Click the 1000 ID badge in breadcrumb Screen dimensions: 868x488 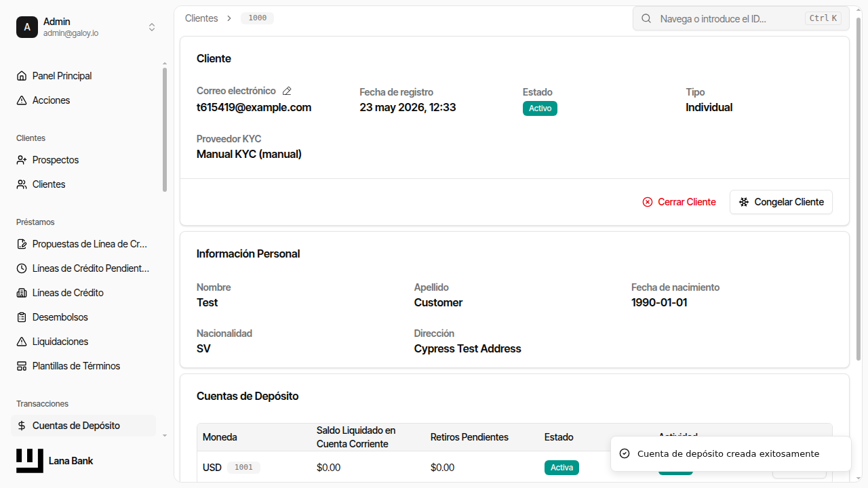pos(258,18)
